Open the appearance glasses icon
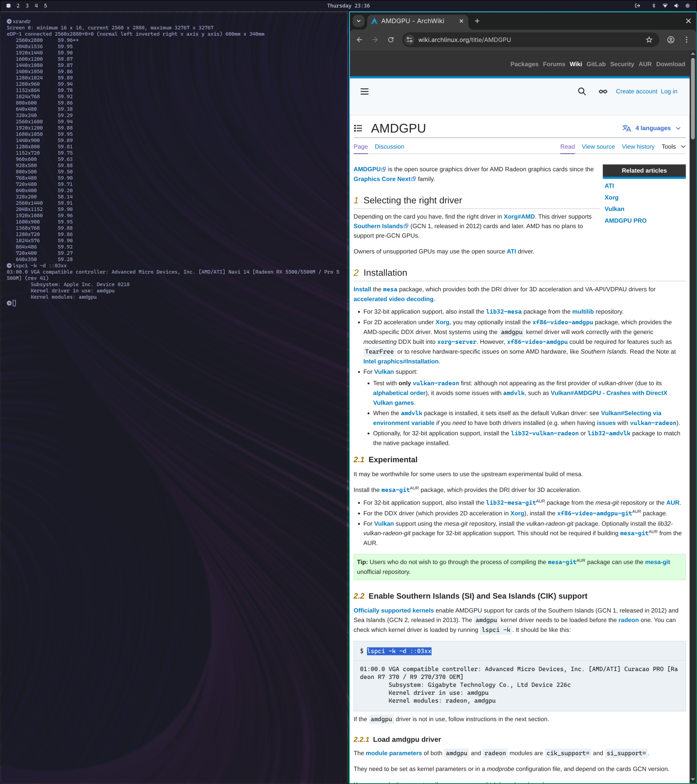The height and width of the screenshot is (784, 697). tap(603, 91)
